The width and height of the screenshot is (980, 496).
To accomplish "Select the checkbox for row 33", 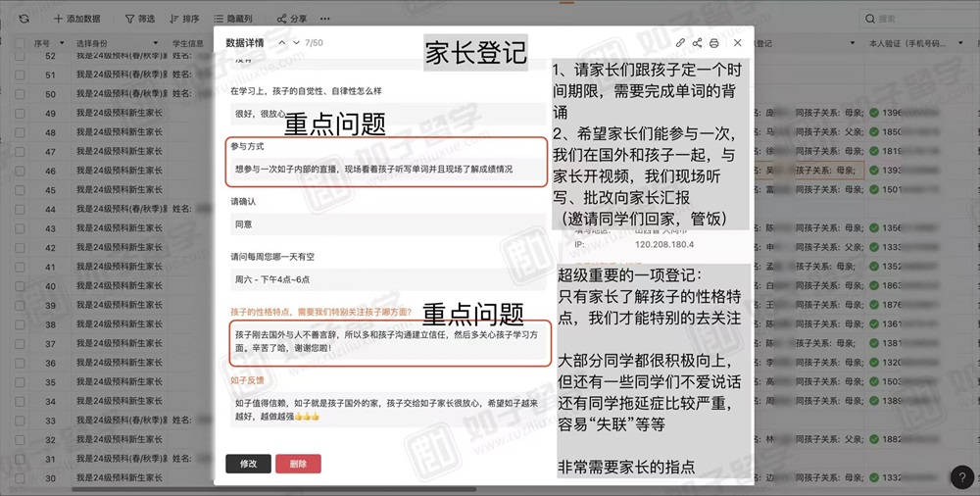I will [20, 421].
